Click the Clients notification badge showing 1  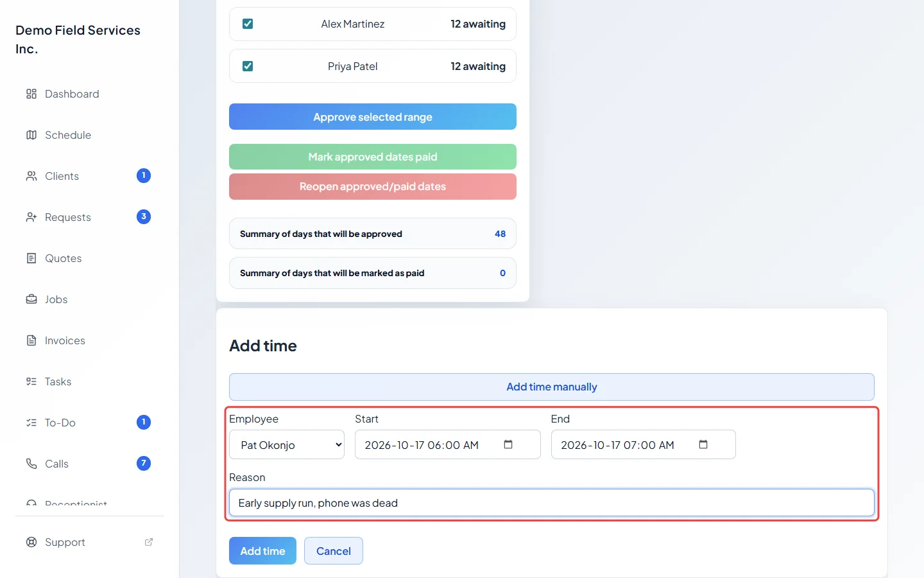144,175
